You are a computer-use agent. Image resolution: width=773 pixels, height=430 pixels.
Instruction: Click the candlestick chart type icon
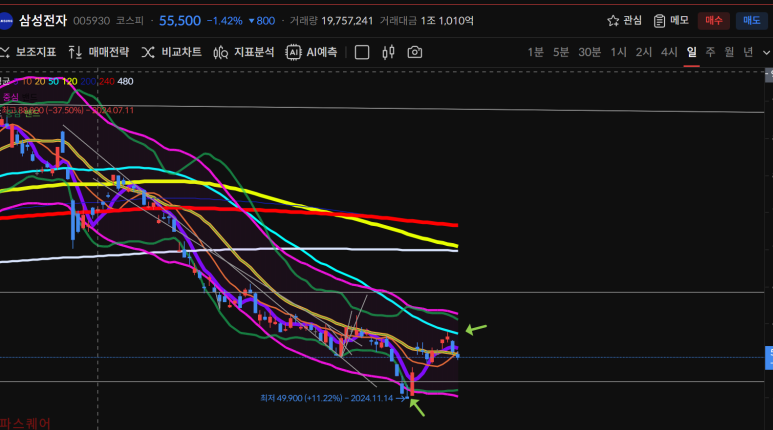(388, 52)
